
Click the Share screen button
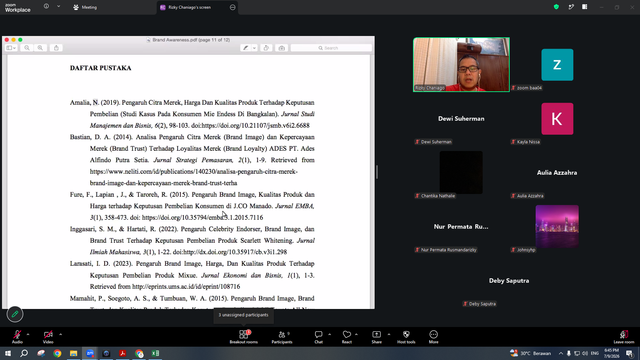376,337
